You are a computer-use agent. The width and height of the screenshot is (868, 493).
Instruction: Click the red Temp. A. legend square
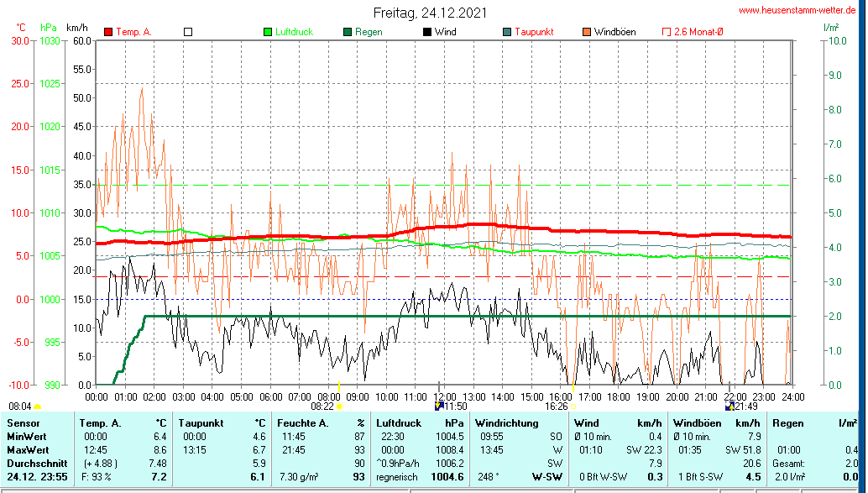click(108, 32)
